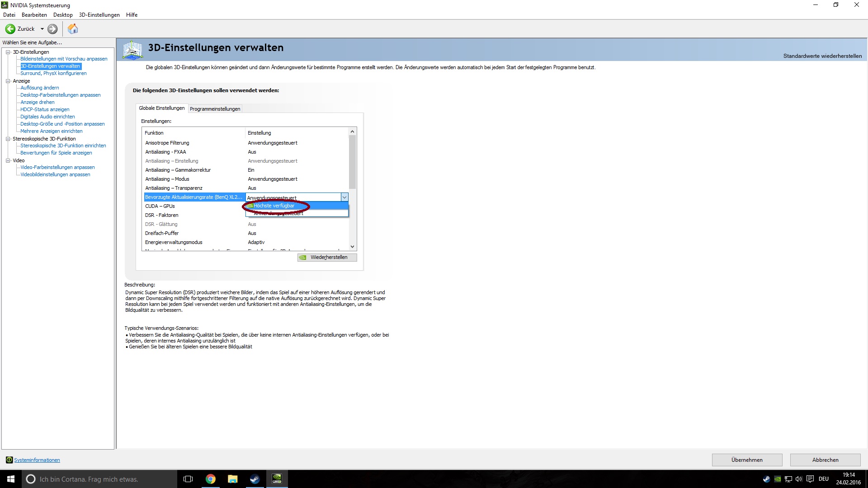The image size is (868, 488).
Task: Click the forward navigation arrow icon
Action: [x=52, y=29]
